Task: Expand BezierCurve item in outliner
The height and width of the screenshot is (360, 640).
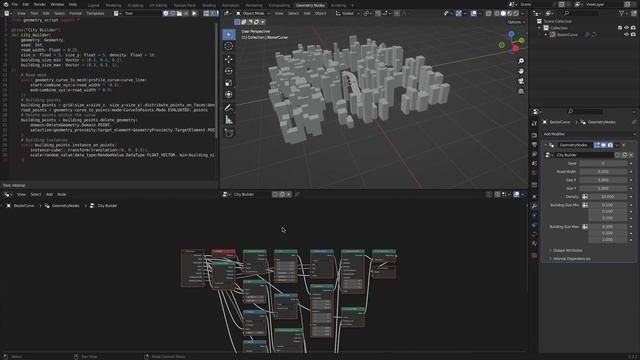Action: (x=546, y=35)
